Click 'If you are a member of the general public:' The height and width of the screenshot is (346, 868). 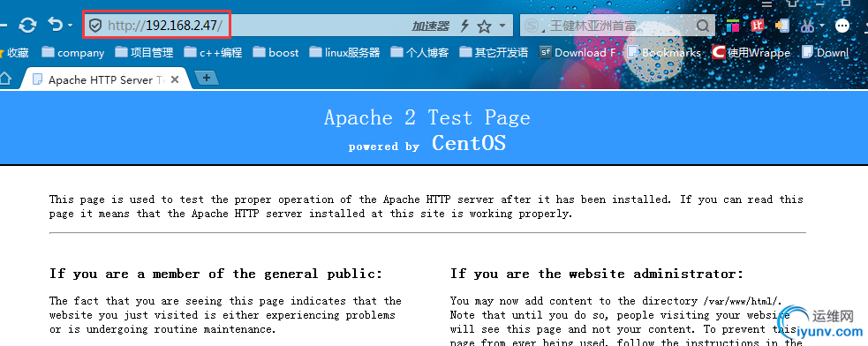[x=215, y=274]
